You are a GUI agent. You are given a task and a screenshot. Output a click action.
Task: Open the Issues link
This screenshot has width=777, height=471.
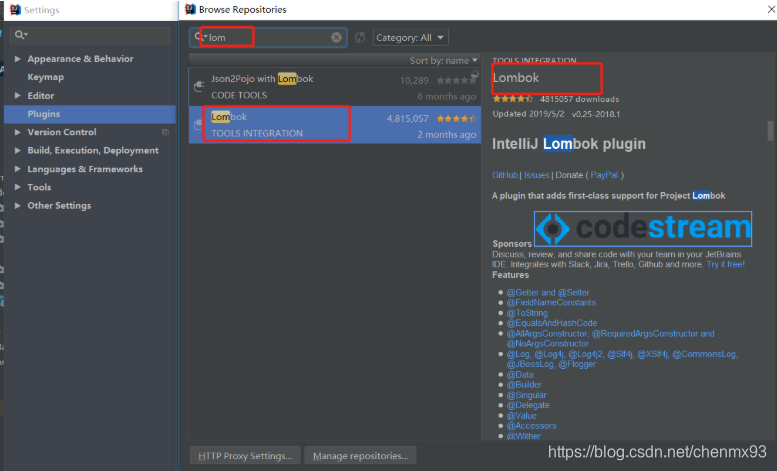pos(537,175)
